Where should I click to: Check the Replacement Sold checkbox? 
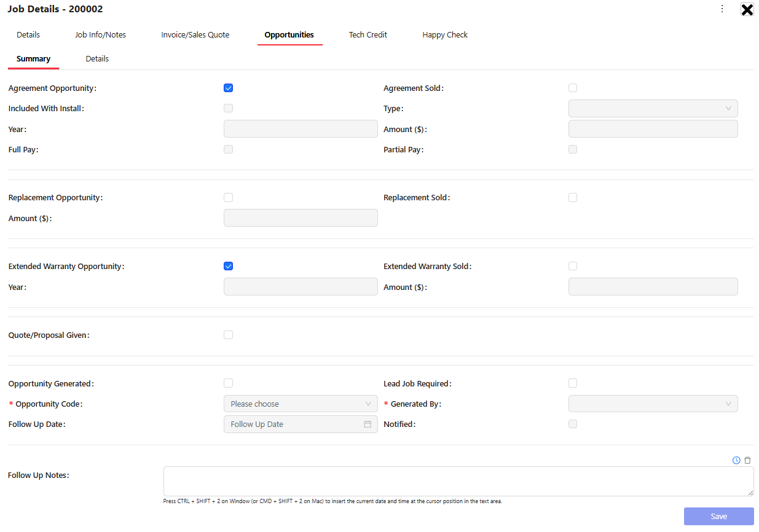573,198
